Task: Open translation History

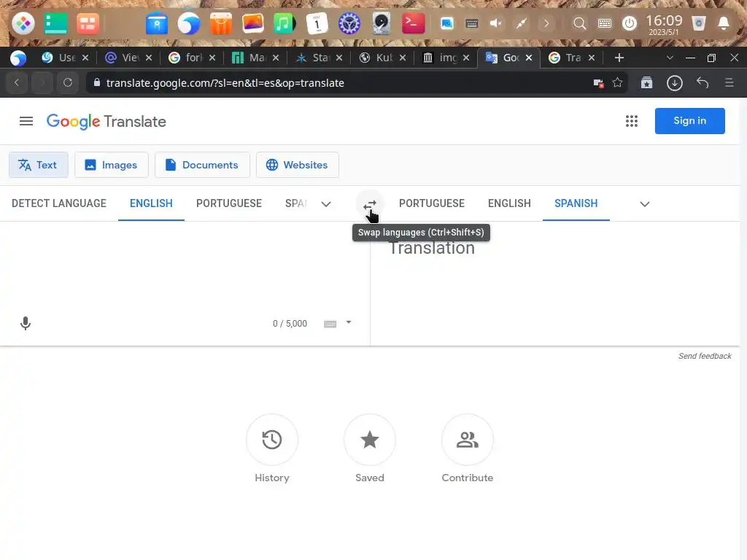Action: (x=272, y=448)
